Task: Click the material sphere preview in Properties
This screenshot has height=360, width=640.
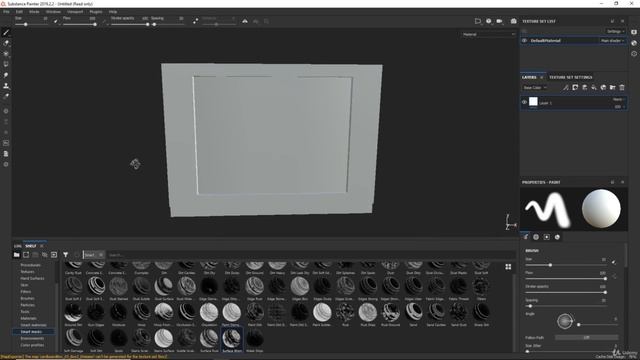Action: [601, 209]
